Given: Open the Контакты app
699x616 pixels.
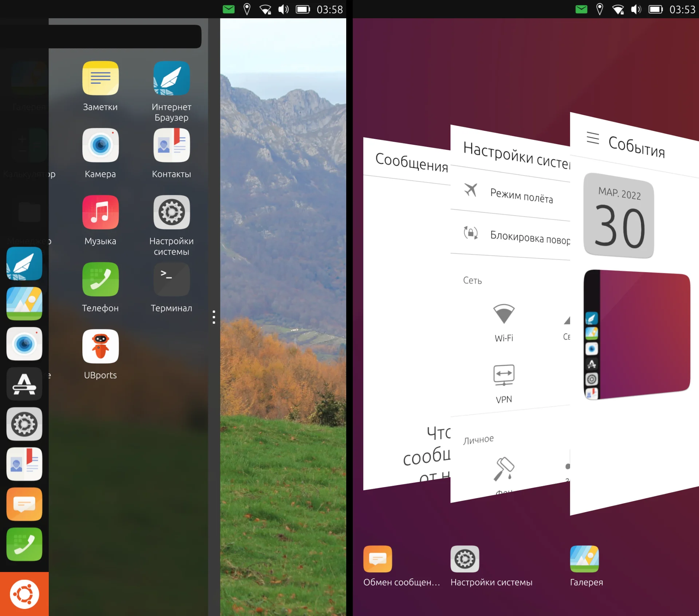Looking at the screenshot, I should 171,145.
